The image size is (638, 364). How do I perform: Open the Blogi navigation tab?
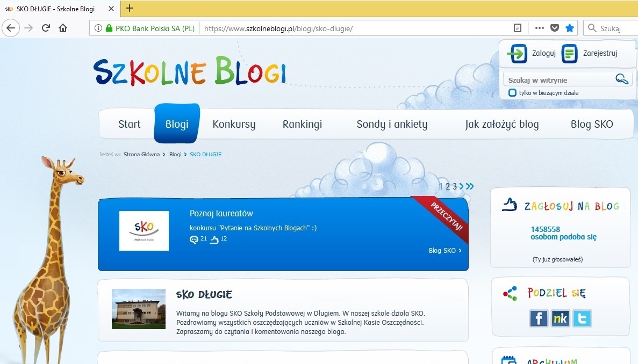177,123
